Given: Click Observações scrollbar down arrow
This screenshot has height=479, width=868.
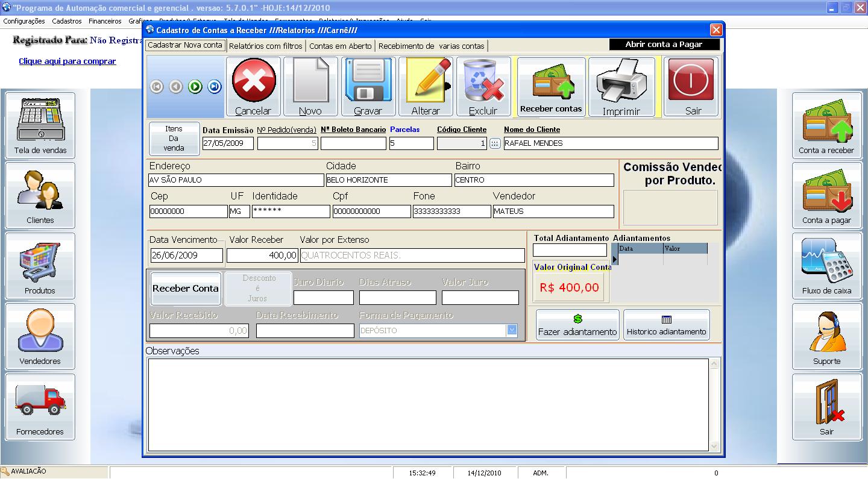Looking at the screenshot, I should (x=714, y=446).
